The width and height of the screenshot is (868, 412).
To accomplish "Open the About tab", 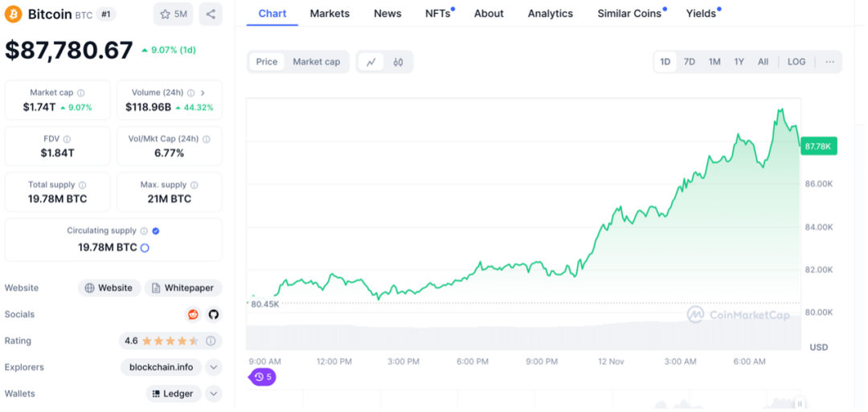I will pos(489,14).
